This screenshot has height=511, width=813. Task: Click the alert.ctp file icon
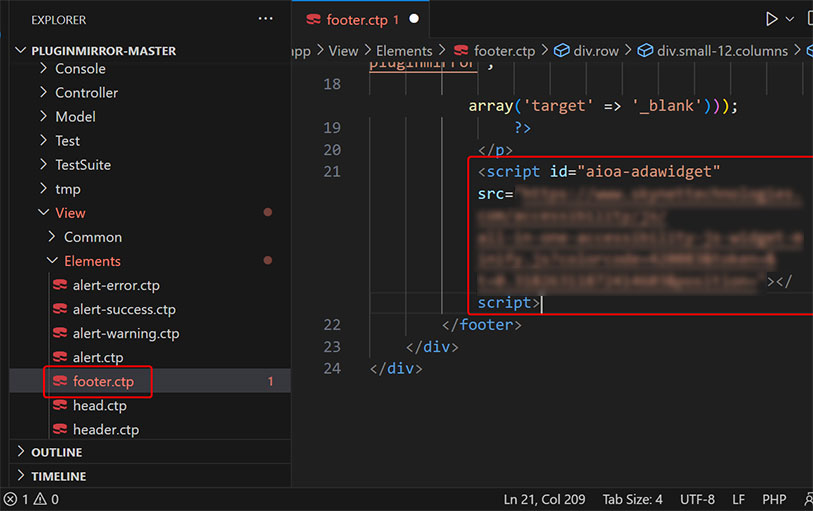tap(59, 357)
